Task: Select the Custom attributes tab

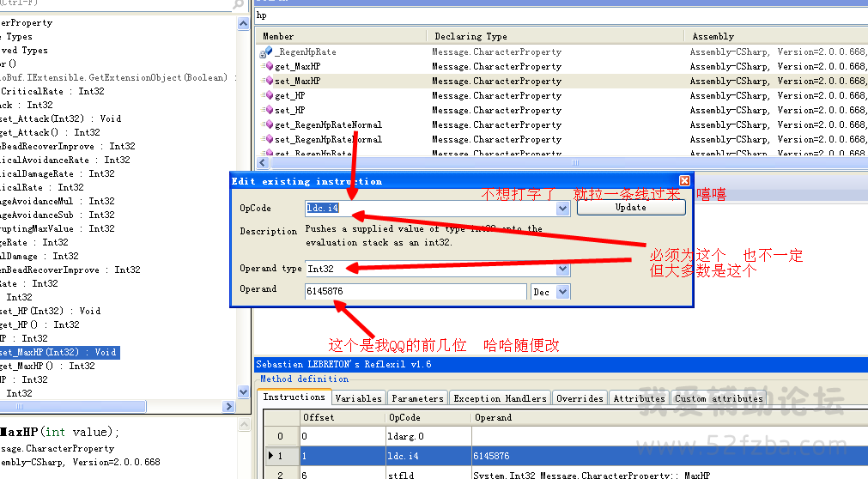Action: coord(719,398)
